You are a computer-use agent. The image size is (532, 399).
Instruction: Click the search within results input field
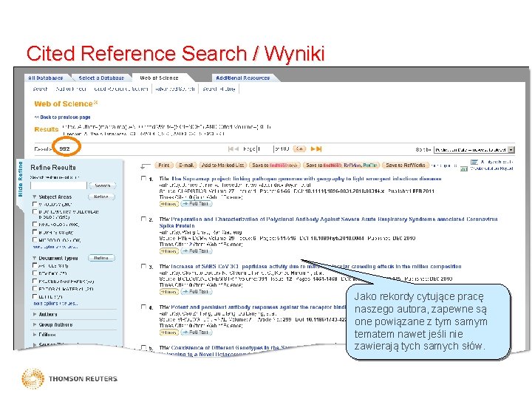pos(58,185)
